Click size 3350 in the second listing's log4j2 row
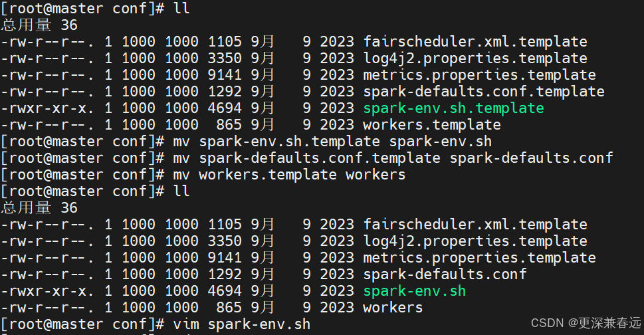Image resolution: width=644 pixels, height=335 pixels. (225, 241)
